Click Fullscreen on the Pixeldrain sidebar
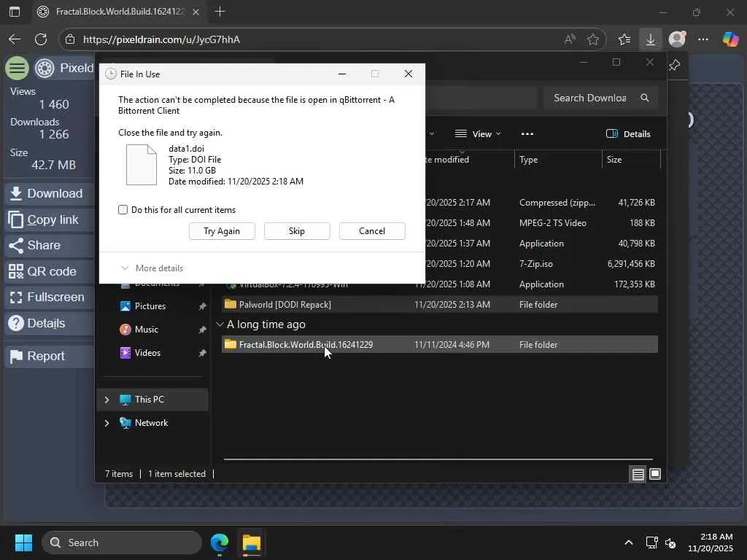Viewport: 747px width, 560px height. tap(50, 297)
